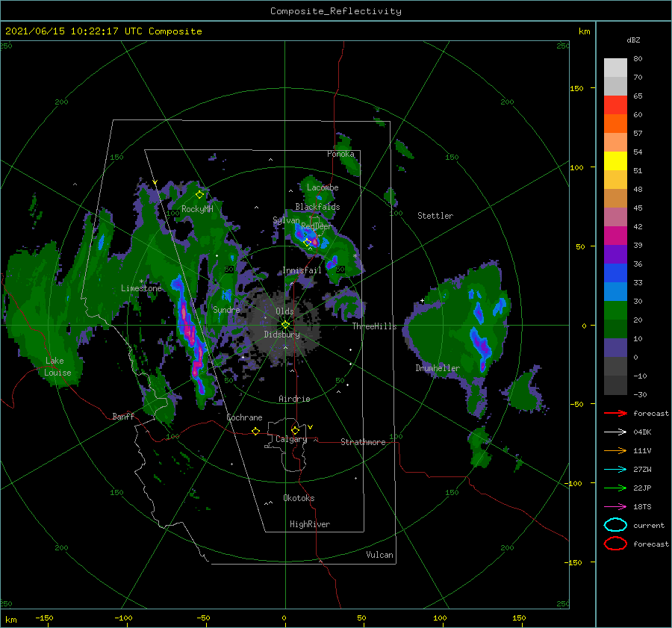Click the ThreeHills label
Viewport: 672px width, 628px height.
coord(374,326)
